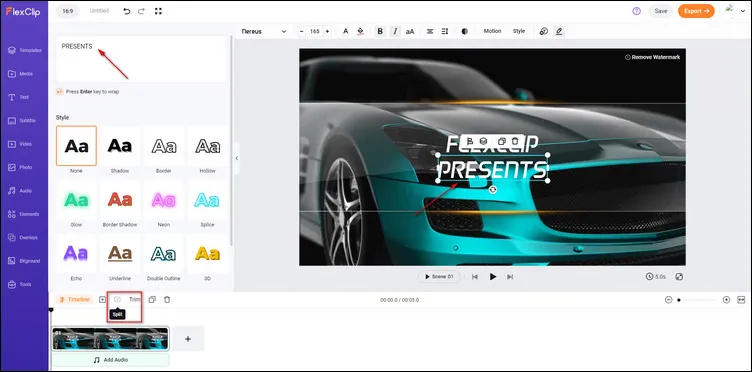This screenshot has width=752, height=372.
Task: Open the Overlays sidebar panel
Action: click(x=24, y=238)
